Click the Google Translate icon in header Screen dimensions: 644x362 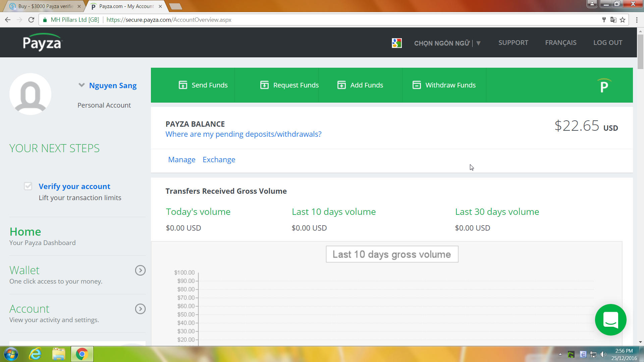click(x=396, y=43)
